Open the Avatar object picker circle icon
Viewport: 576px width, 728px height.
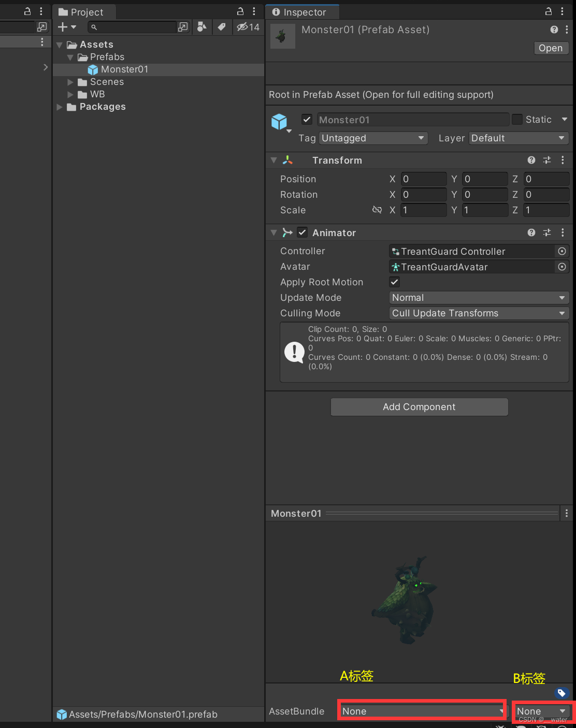point(562,267)
